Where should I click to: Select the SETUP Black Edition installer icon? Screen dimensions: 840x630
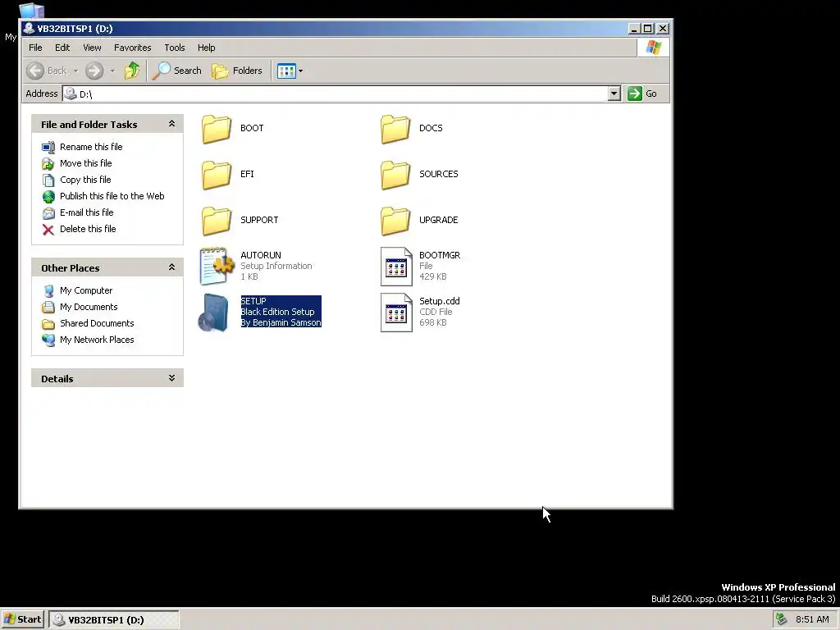[x=214, y=313]
